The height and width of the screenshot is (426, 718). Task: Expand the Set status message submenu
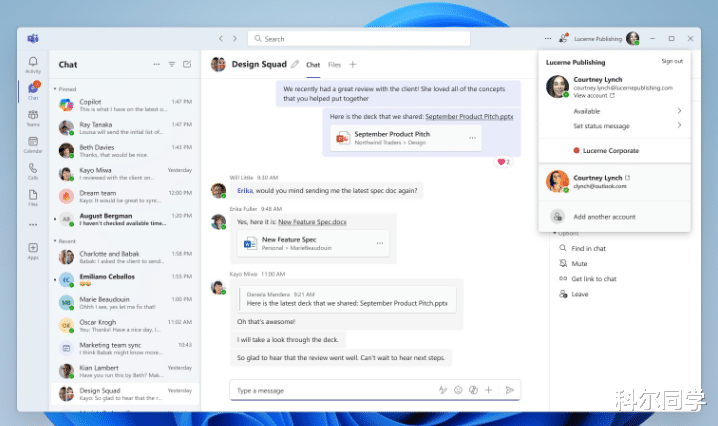click(x=679, y=125)
